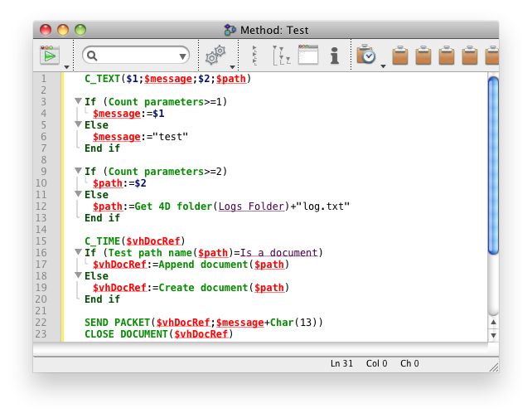Open the dropdown arrow next to the gears icon
The height and width of the screenshot is (418, 532).
point(234,66)
